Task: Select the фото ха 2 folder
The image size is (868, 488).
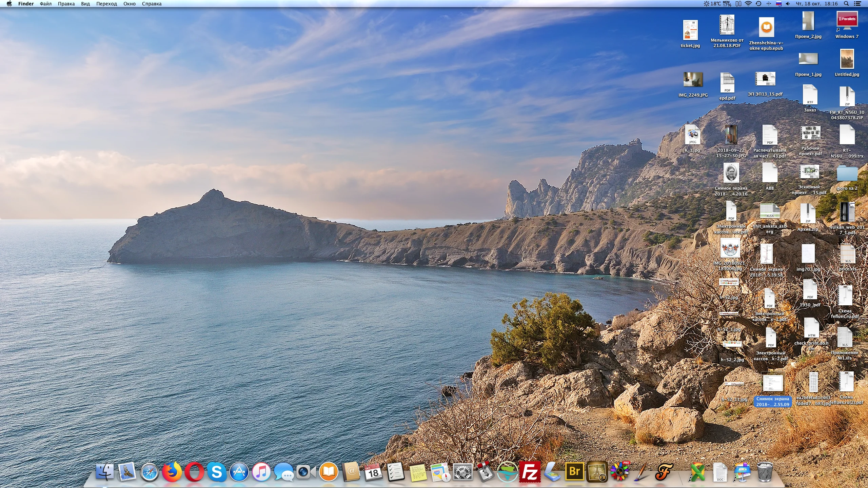Action: [847, 174]
